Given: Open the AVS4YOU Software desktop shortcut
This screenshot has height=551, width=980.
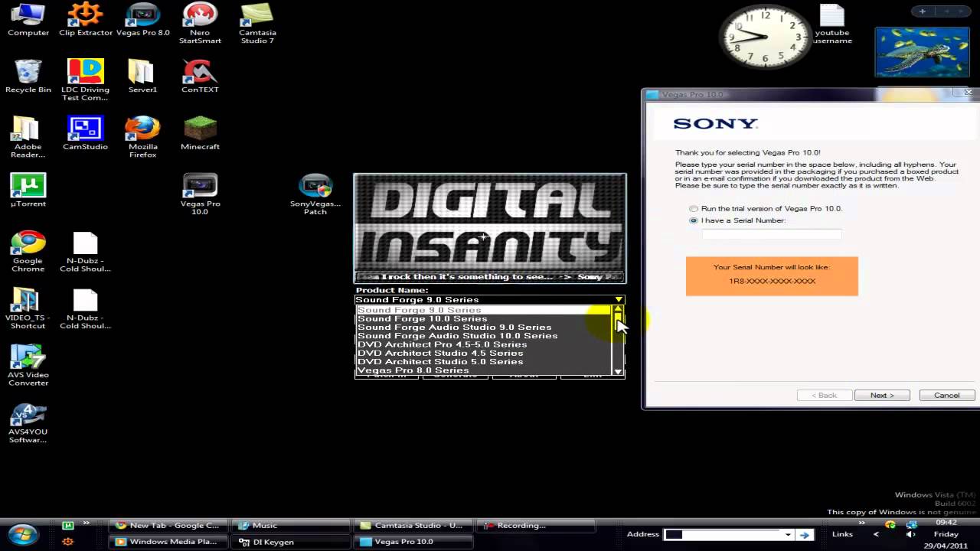Looking at the screenshot, I should pyautogui.click(x=28, y=422).
